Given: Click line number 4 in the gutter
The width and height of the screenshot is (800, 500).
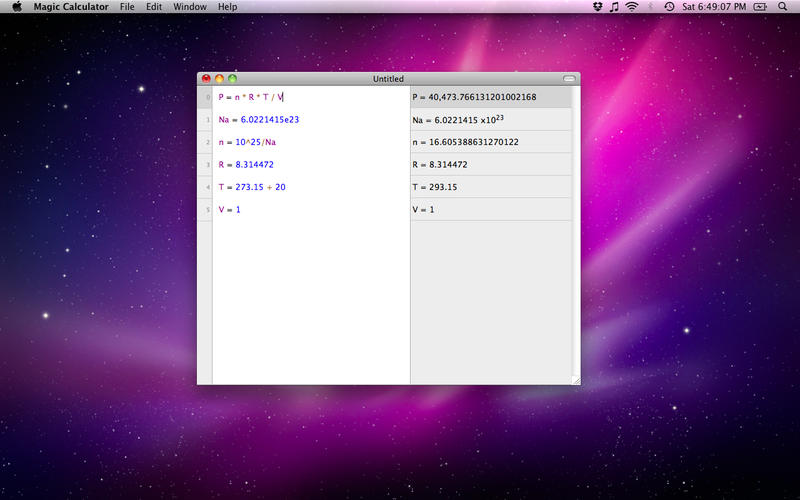Looking at the screenshot, I should click(x=208, y=187).
